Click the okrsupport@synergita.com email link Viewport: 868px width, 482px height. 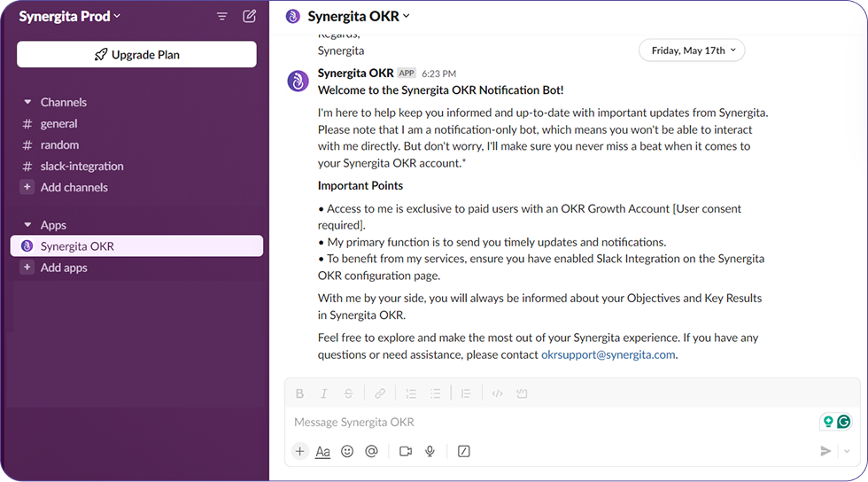tap(608, 354)
